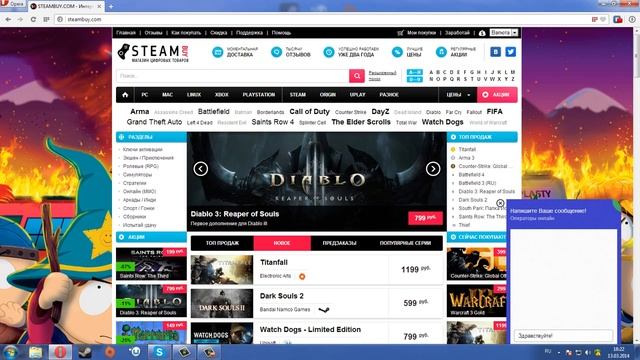Image resolution: width=640 pixels, height=360 pixels.
Task: Go back with browser back arrow
Action: (8, 19)
